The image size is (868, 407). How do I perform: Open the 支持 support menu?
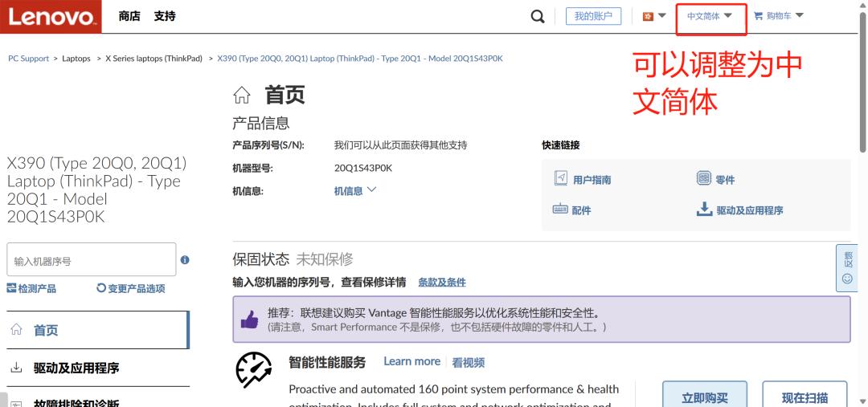click(165, 16)
